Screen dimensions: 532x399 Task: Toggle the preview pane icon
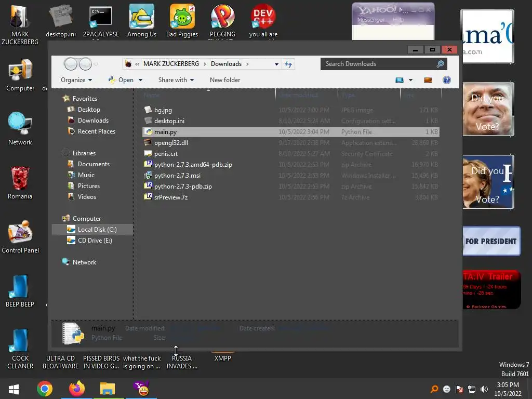pos(428,80)
